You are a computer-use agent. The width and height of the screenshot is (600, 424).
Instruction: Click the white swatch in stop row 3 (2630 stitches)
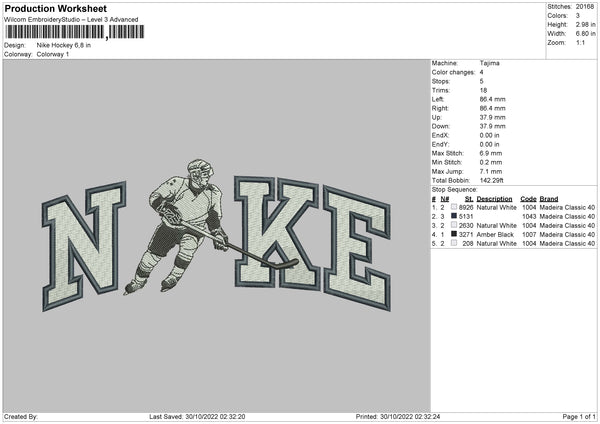[454, 225]
